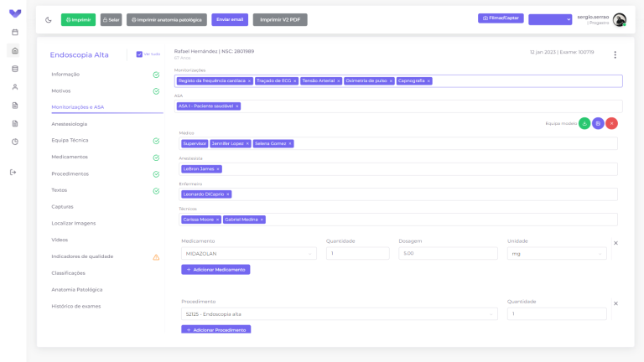Open the user profile icon in sidebar
644x362 pixels.
(15, 87)
